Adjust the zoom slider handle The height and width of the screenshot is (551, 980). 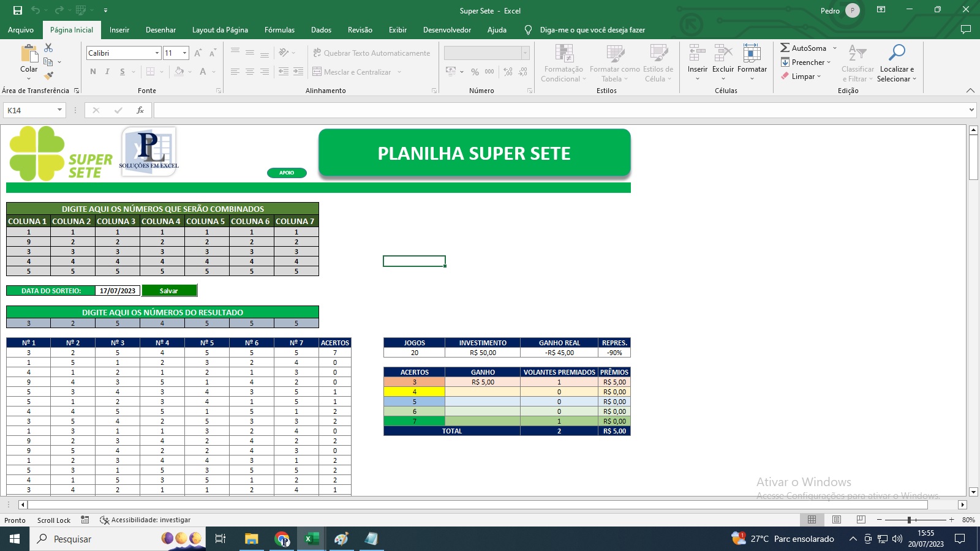910,520
